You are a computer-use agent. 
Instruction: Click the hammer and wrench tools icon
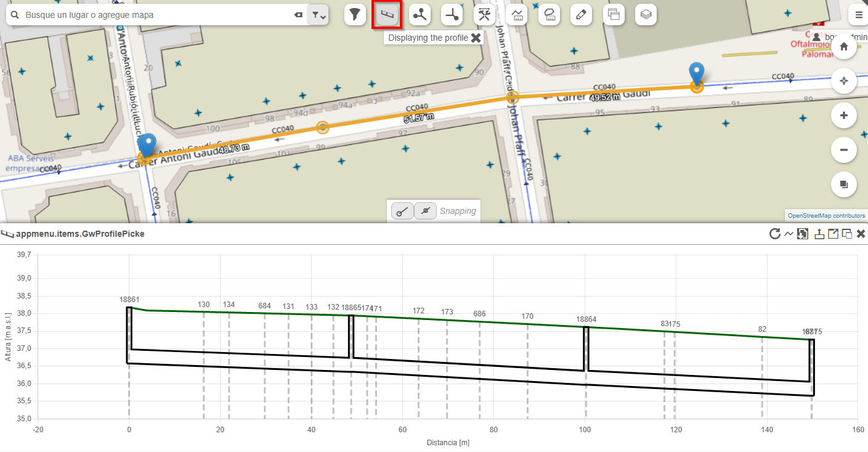[485, 15]
